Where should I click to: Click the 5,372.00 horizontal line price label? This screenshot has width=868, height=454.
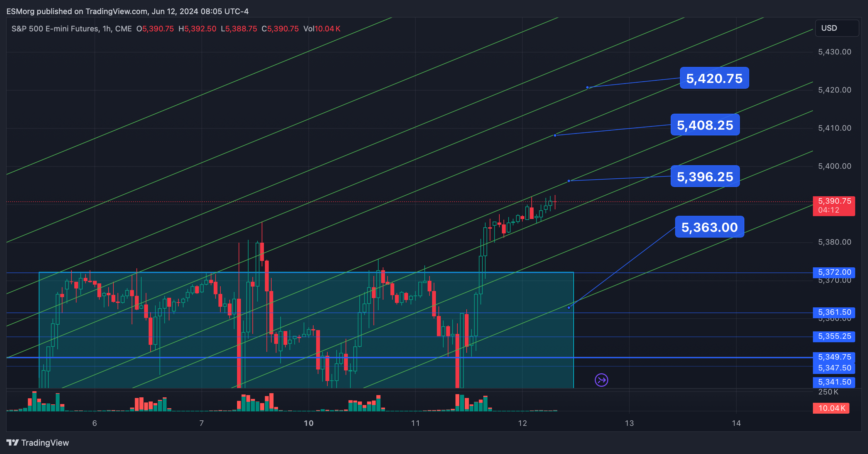(x=834, y=272)
